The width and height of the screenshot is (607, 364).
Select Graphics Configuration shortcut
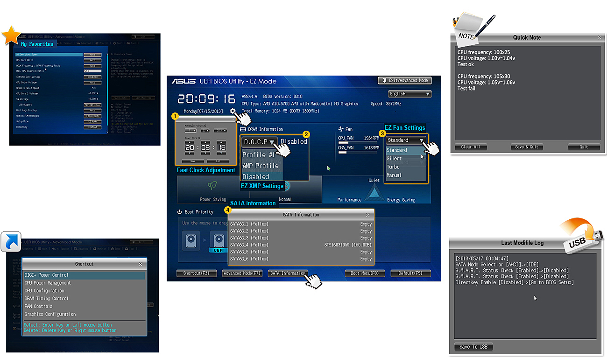84,315
